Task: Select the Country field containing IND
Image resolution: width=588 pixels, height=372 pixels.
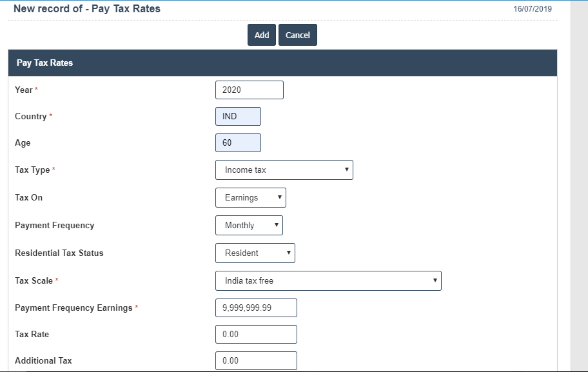Action: point(238,117)
